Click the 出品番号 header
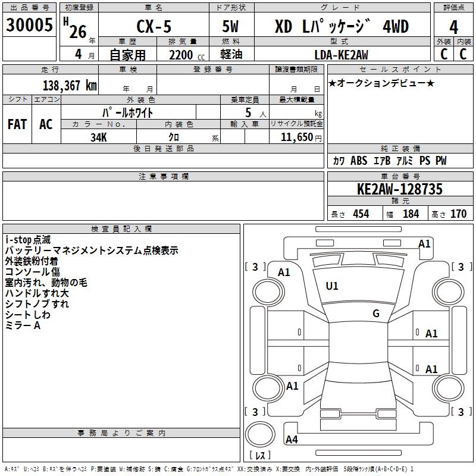Image resolution: width=476 pixels, height=476 pixels. click(x=29, y=8)
